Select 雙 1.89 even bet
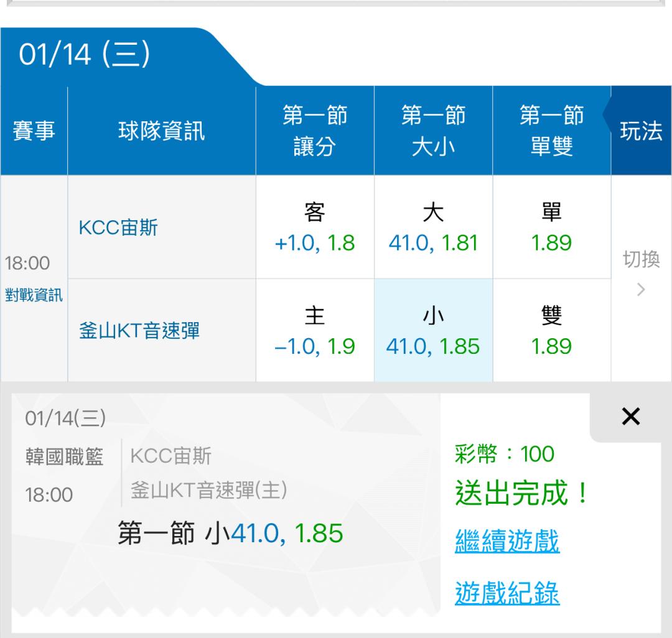The height and width of the screenshot is (638, 672). coord(551,331)
